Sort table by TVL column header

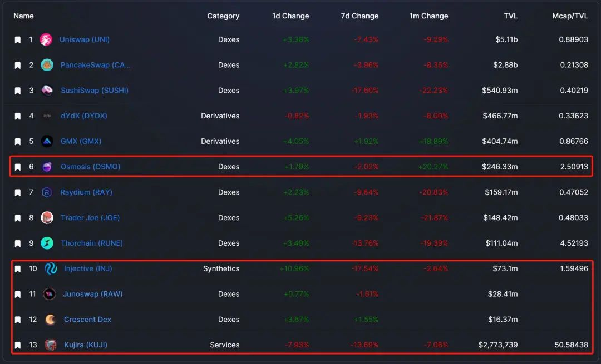click(510, 16)
